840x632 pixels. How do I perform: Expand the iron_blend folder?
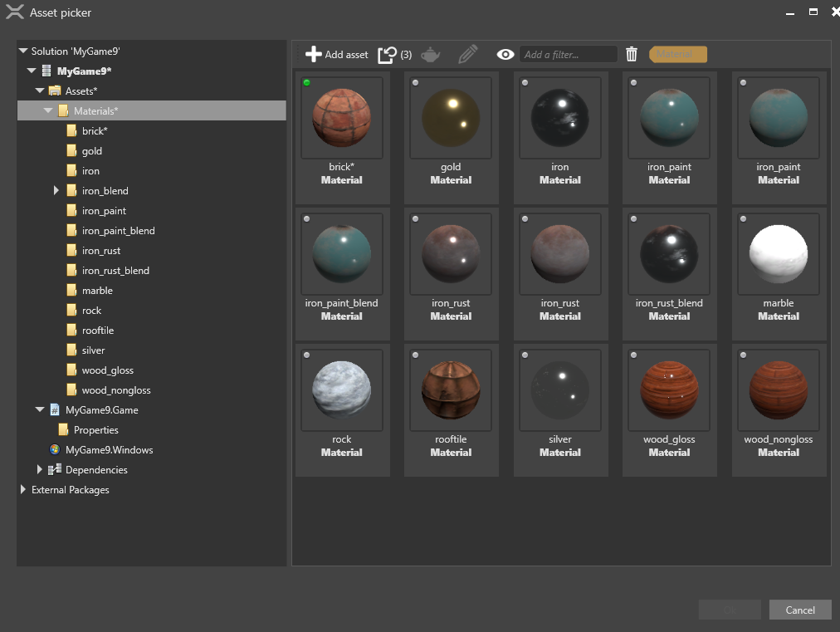pyautogui.click(x=56, y=190)
